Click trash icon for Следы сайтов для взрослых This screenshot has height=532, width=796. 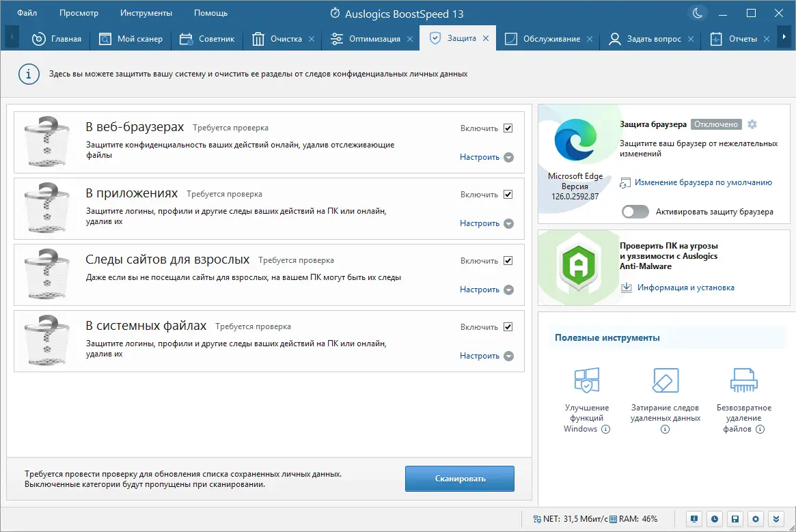46,274
